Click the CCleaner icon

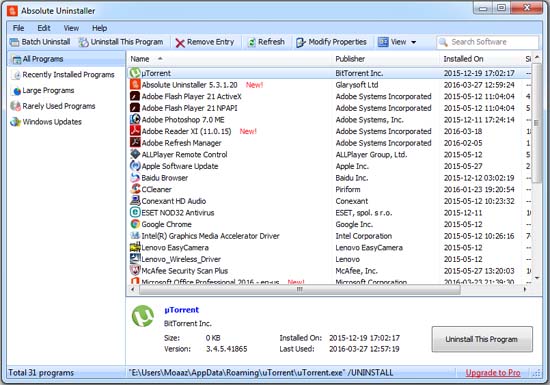click(x=135, y=189)
